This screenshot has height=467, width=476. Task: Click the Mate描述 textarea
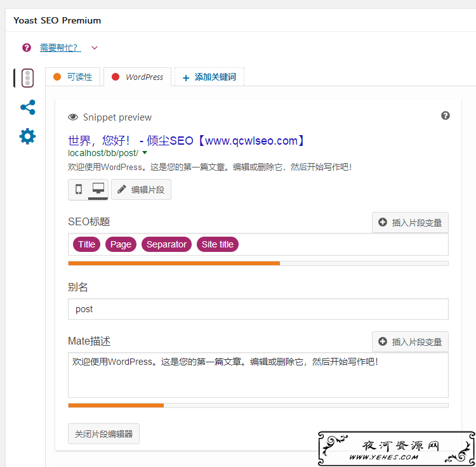coord(258,375)
